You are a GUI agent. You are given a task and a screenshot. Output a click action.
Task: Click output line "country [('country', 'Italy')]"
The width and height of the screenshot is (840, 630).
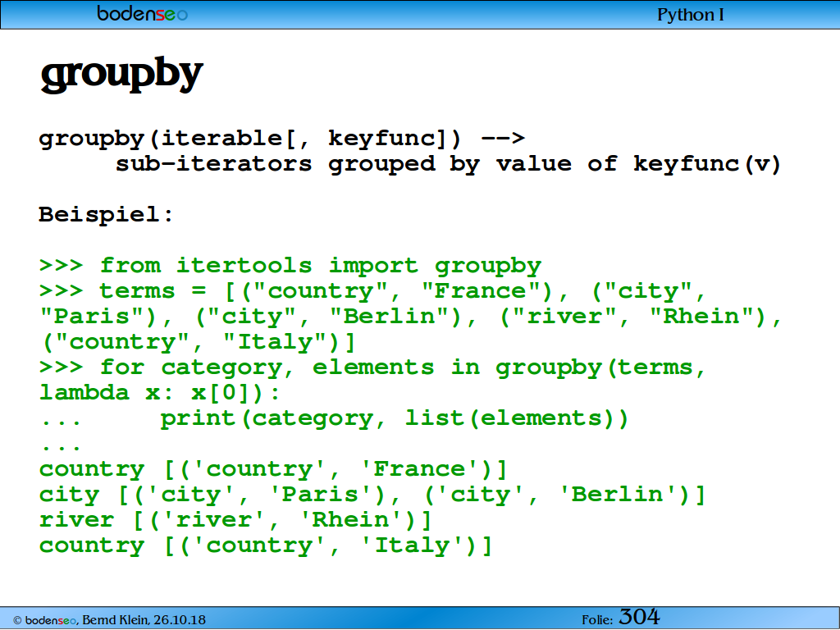pyautogui.click(x=266, y=546)
